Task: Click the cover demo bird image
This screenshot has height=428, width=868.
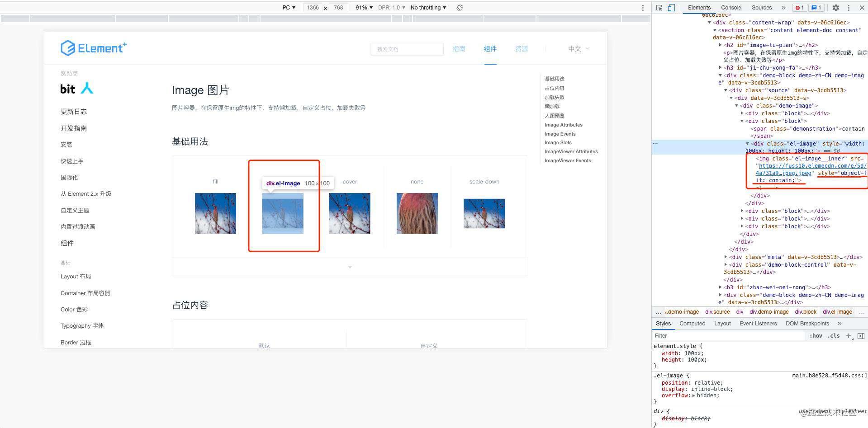Action: point(350,213)
